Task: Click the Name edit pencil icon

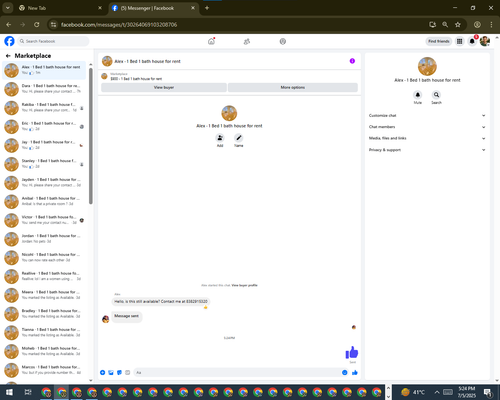Action: 239,138
